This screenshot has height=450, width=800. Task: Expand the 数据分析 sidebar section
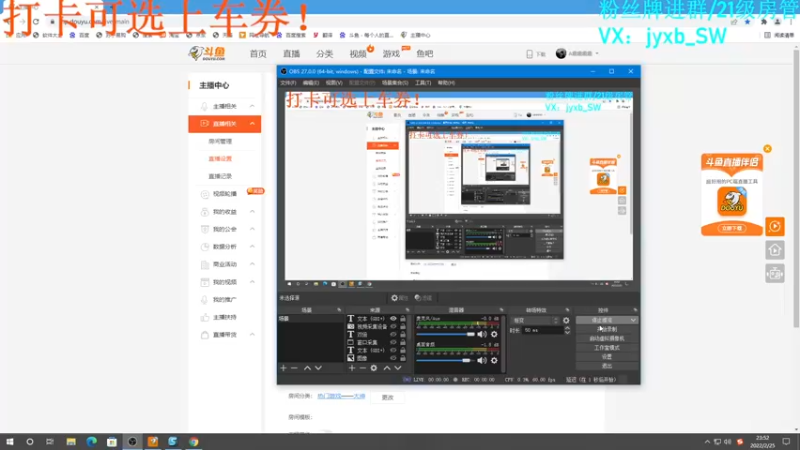[252, 246]
